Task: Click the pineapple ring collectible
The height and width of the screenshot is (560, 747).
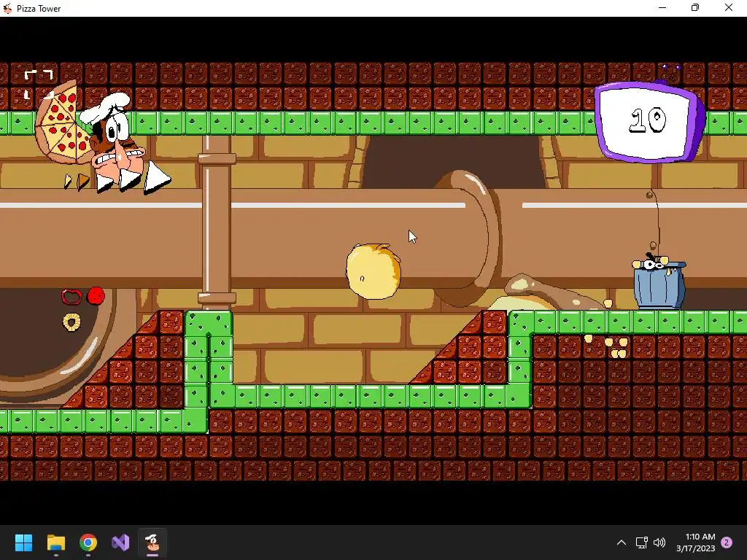Action: (71, 322)
